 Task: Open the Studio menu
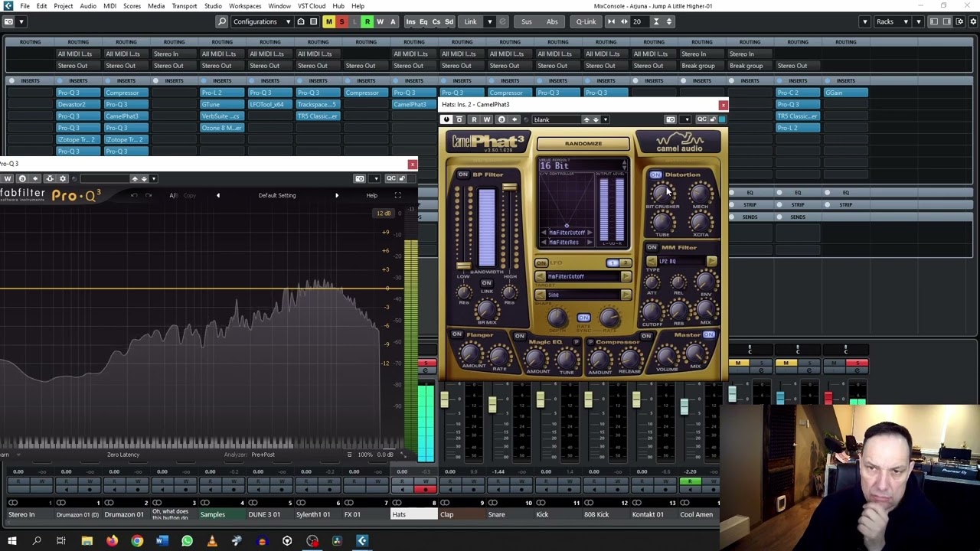[213, 6]
